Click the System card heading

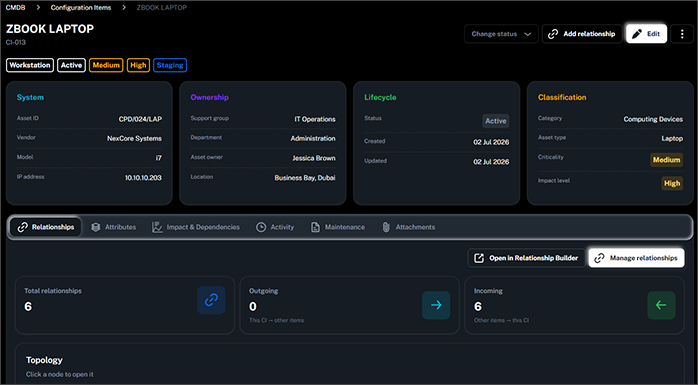point(30,97)
